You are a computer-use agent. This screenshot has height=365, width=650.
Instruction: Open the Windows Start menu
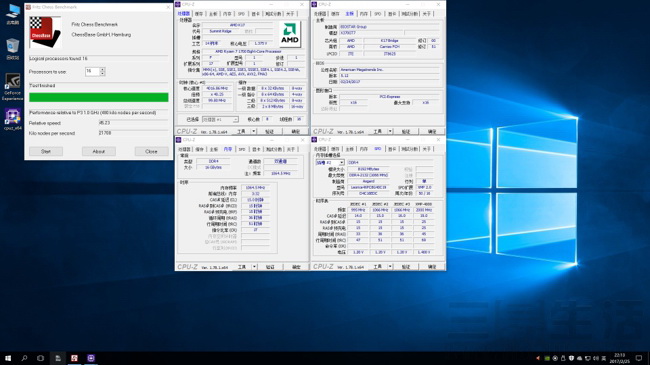[8, 358]
